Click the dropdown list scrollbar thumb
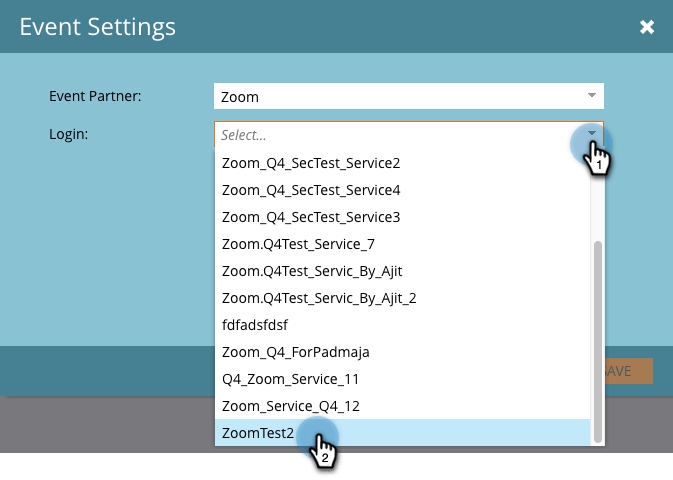 597,342
